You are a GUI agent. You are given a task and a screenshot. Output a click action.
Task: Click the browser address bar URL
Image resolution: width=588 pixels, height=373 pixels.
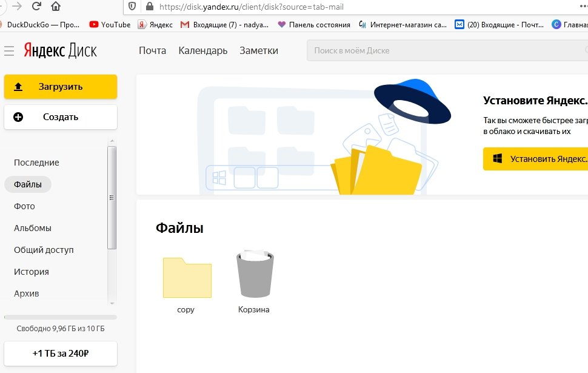251,7
